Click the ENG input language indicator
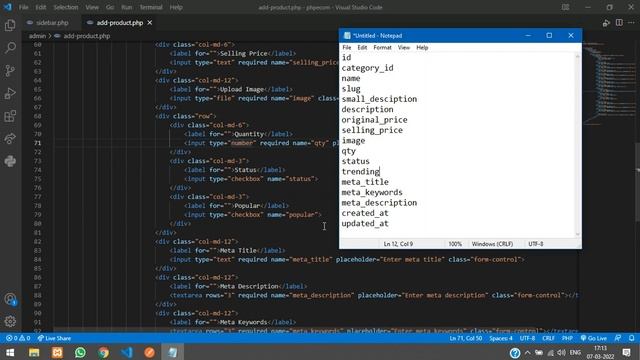640x360 pixels. coord(575,353)
